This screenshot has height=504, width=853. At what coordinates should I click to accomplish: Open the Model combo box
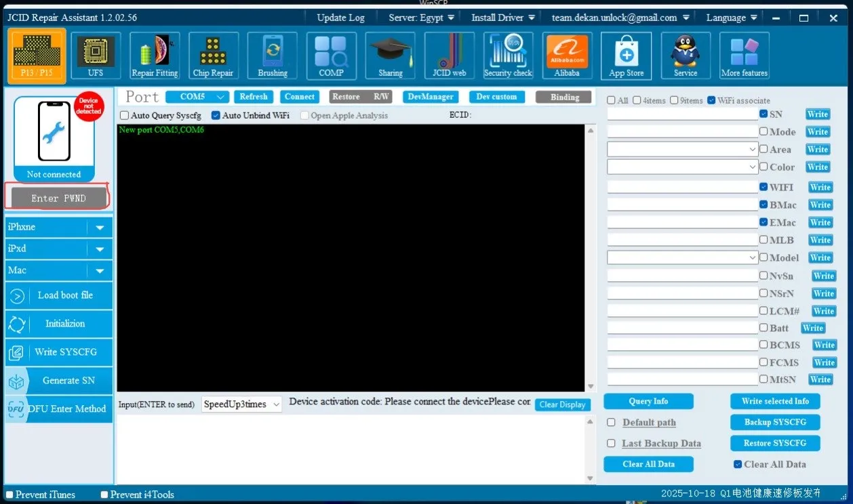point(683,257)
